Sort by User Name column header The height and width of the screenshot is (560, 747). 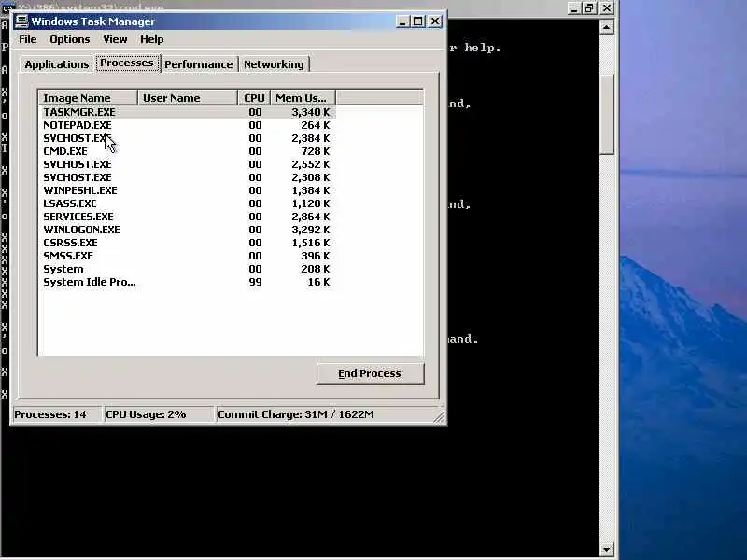(x=188, y=98)
